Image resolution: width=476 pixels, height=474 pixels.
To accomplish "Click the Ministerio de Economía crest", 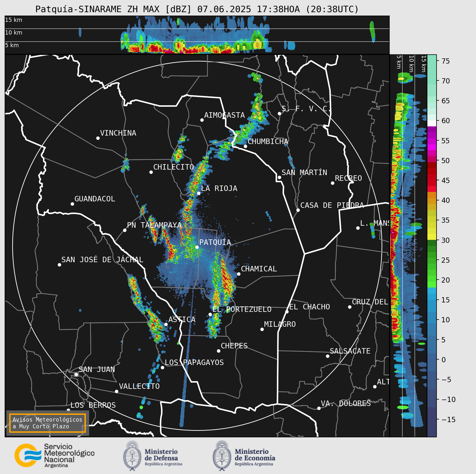I will coord(222,456).
